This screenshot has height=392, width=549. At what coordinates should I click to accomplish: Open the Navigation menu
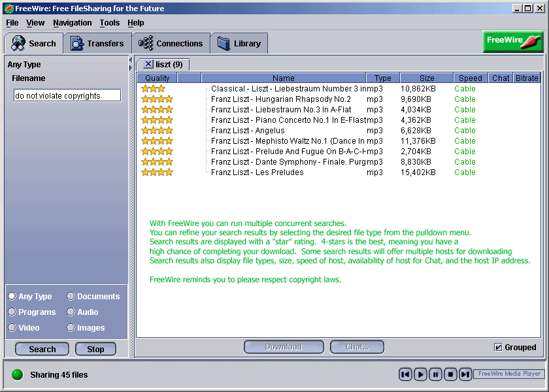(x=73, y=23)
